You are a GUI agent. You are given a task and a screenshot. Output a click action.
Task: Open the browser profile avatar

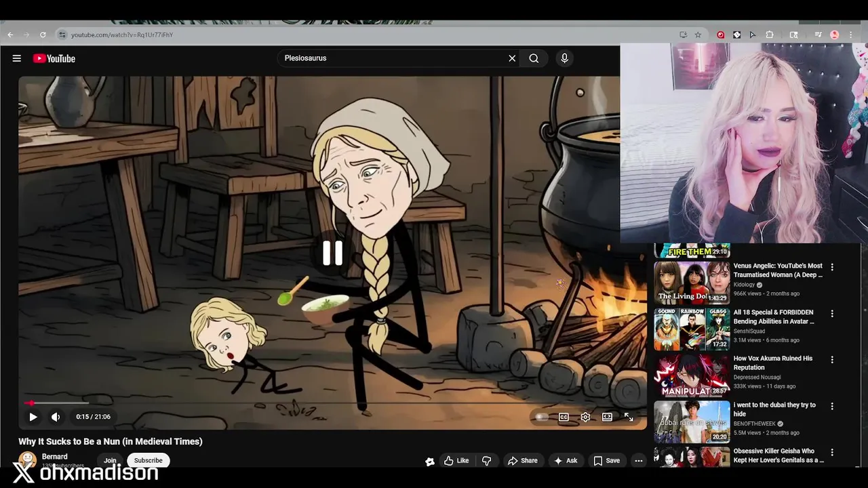click(835, 35)
